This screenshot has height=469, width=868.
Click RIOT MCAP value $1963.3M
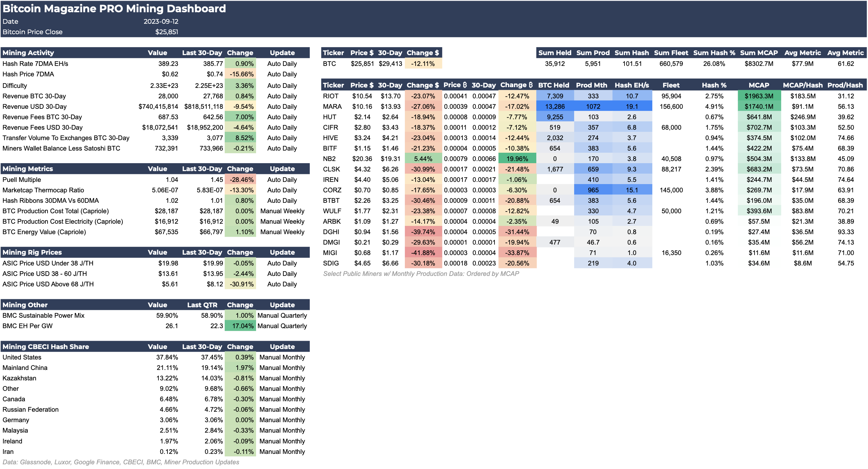759,96
